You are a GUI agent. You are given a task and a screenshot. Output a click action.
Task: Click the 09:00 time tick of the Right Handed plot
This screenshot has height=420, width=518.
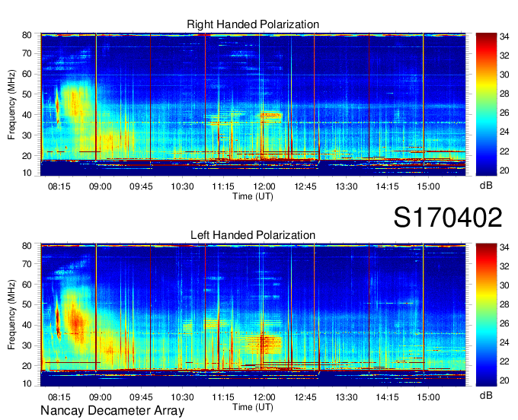click(100, 186)
